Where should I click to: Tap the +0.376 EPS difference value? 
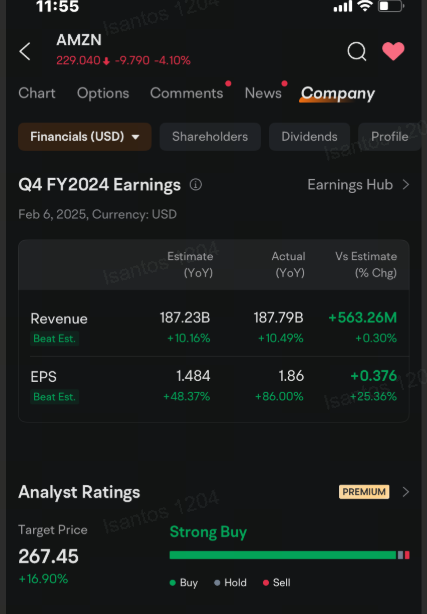coord(374,376)
